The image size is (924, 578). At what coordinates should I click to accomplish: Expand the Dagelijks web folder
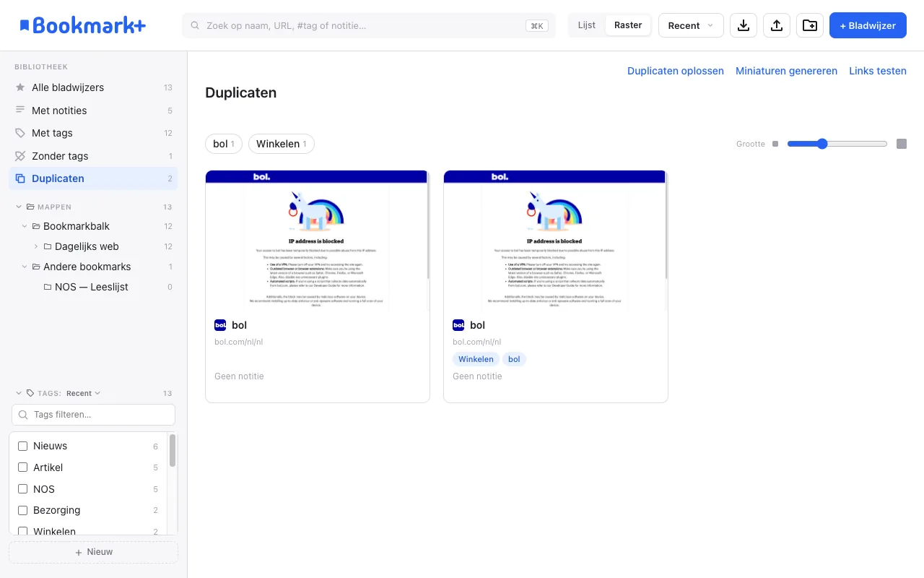point(36,246)
